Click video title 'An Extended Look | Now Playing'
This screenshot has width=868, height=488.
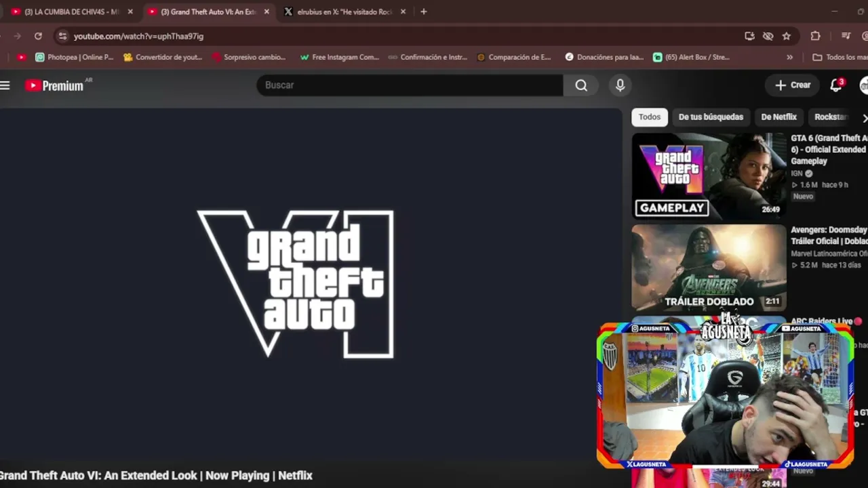(x=156, y=476)
